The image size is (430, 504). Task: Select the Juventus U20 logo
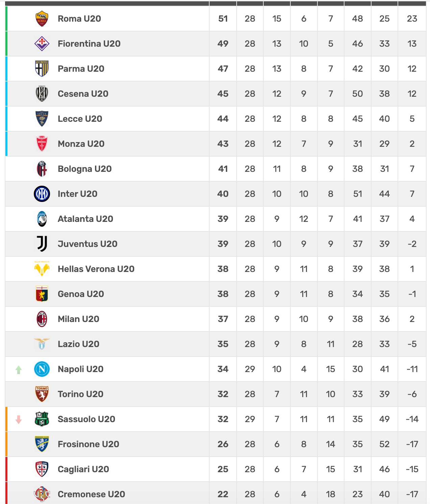coord(42,244)
